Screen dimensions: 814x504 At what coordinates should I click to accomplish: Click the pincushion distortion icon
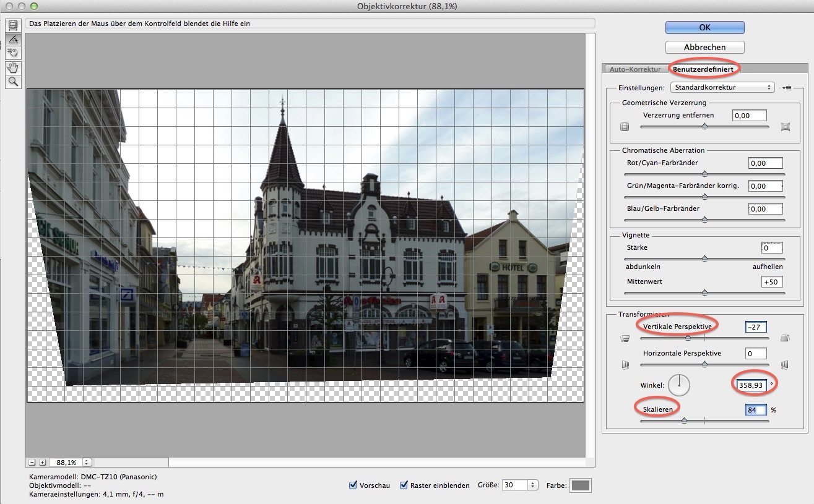click(786, 127)
